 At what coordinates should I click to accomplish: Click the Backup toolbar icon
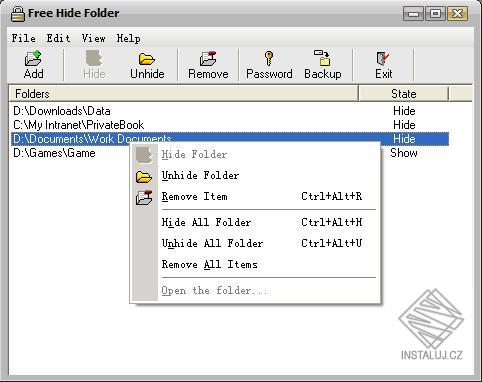pos(323,65)
